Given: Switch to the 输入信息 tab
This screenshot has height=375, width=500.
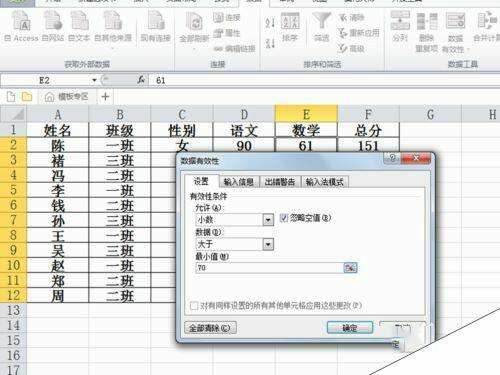Looking at the screenshot, I should click(x=239, y=182).
